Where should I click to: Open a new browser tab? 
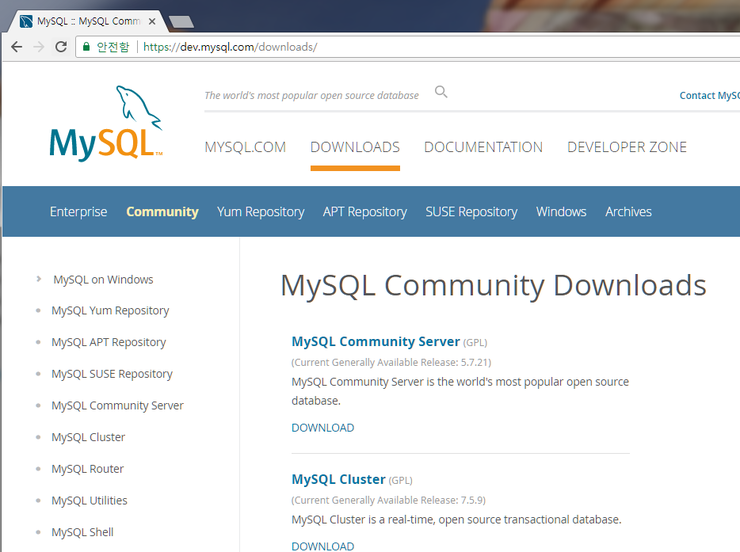click(182, 22)
